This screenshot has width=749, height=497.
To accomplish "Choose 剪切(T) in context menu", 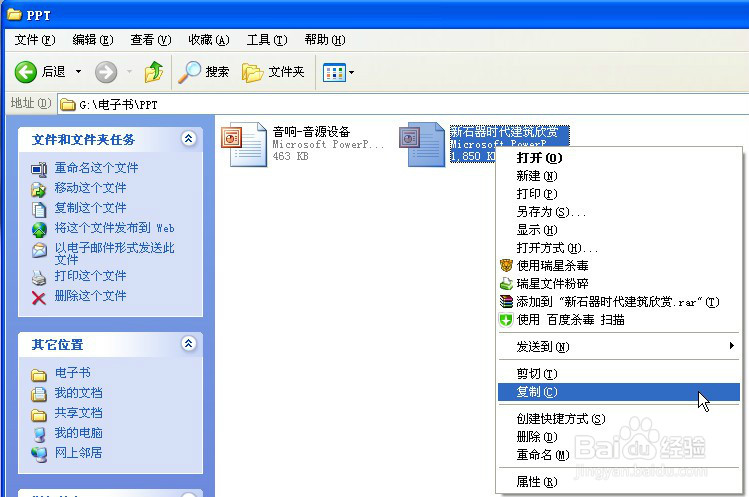I will point(619,374).
